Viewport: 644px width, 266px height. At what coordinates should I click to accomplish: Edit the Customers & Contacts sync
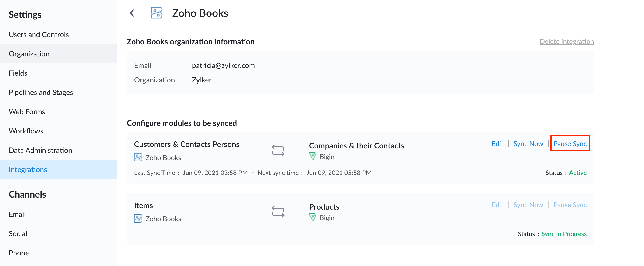(x=497, y=143)
